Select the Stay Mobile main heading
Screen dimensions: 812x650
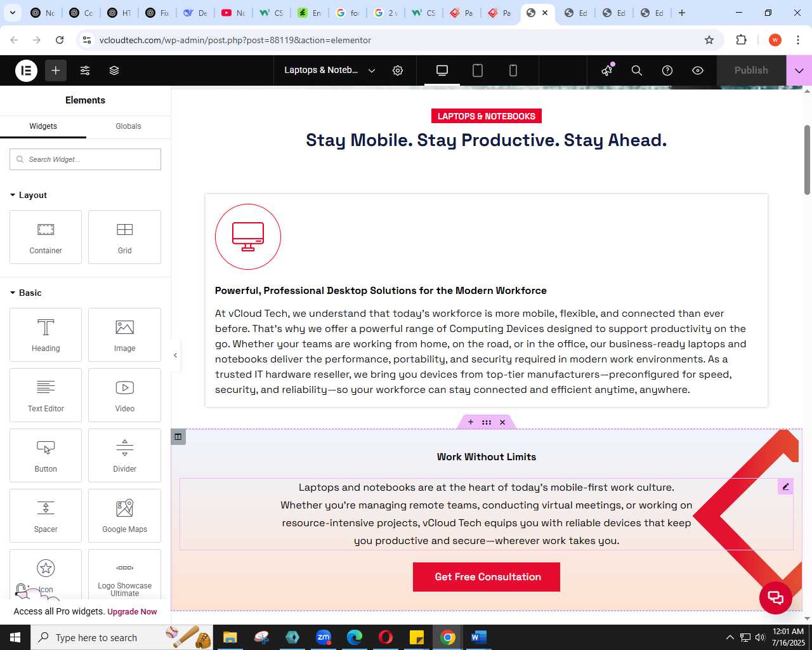coord(487,140)
